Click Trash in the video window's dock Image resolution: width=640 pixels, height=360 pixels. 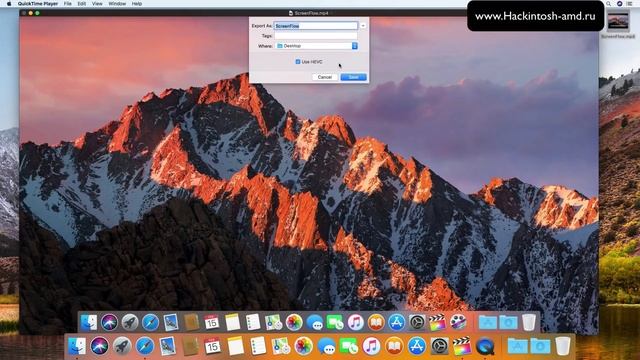pyautogui.click(x=529, y=322)
